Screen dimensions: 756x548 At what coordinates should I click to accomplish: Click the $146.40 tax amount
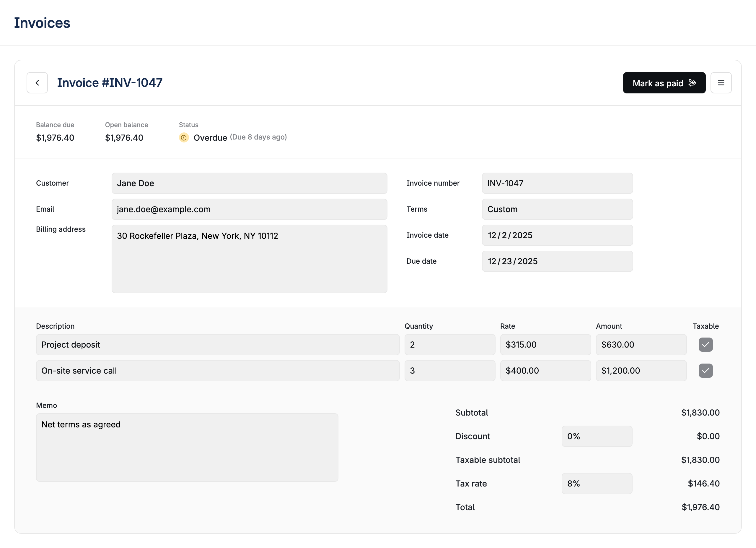[704, 484]
